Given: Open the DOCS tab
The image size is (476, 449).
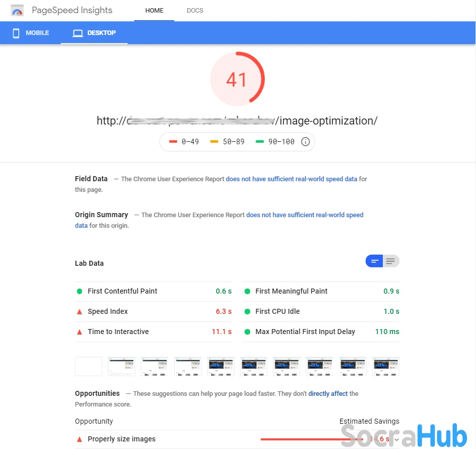Looking at the screenshot, I should click(x=195, y=11).
